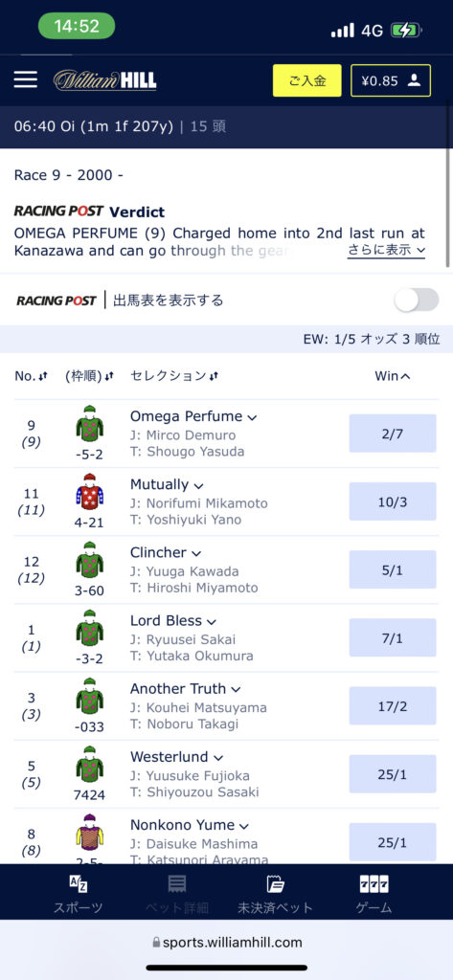453x980 pixels.
Task: Sort by the セレクション column header
Action: pos(174,375)
